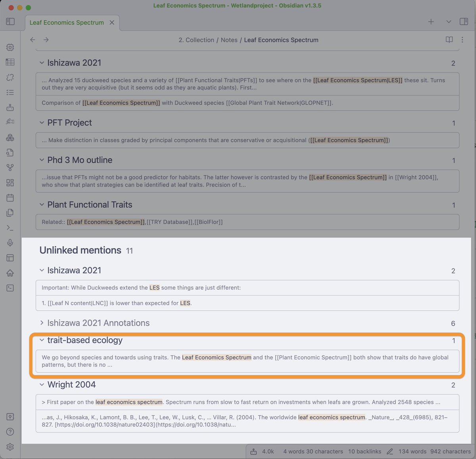Click the dashboard tiles ribbon icon
This screenshot has height=459, width=476.
pos(10,182)
